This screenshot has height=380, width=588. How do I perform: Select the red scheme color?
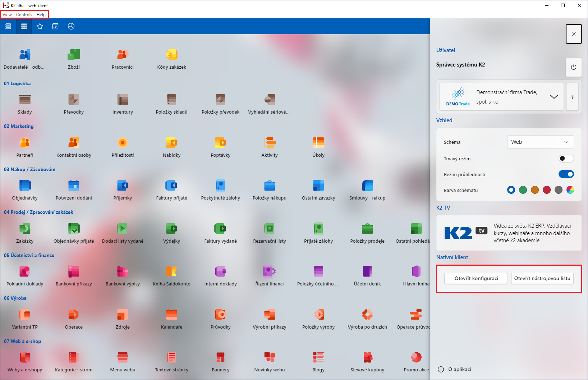click(547, 190)
